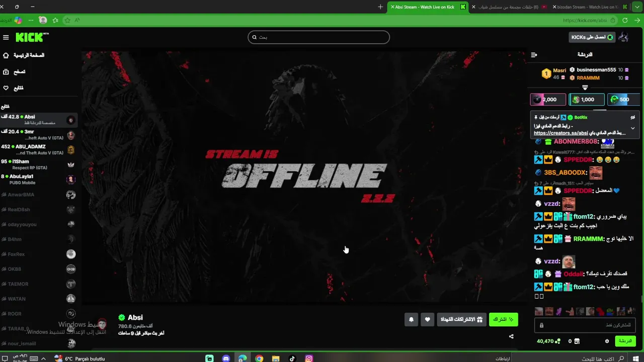The height and width of the screenshot is (362, 644).
Task: Open the browse sidebar item
Action: click(15, 72)
